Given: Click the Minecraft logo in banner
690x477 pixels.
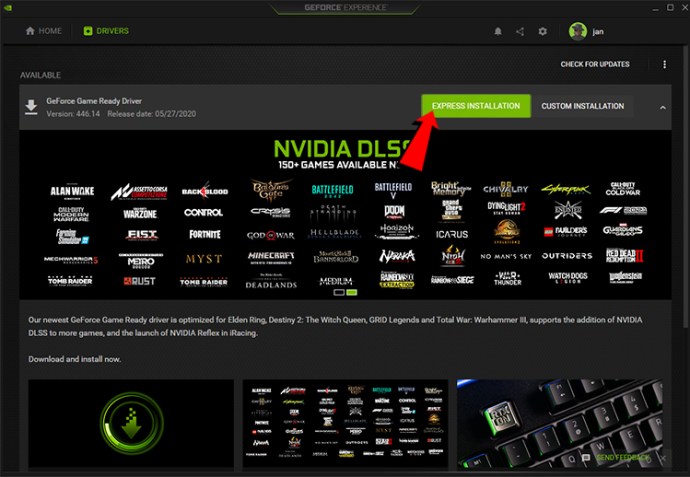Looking at the screenshot, I should coord(271,257).
